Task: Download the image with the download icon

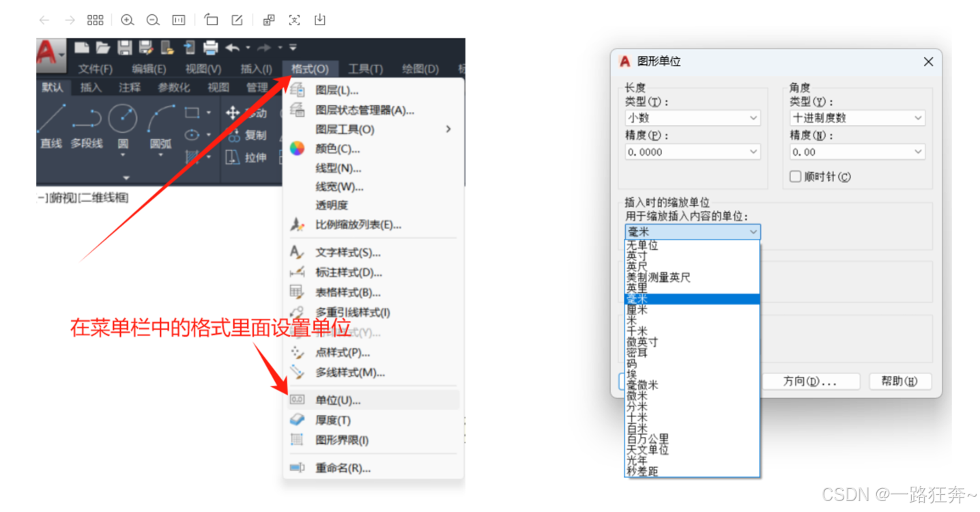Action: coord(320,20)
